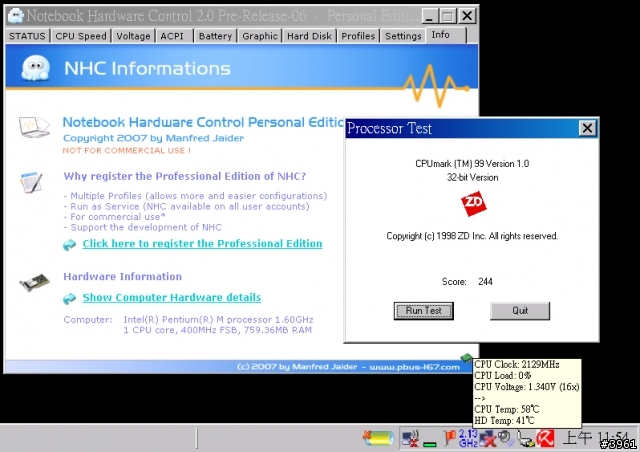Switch to the CPU Speed tab

[81, 36]
